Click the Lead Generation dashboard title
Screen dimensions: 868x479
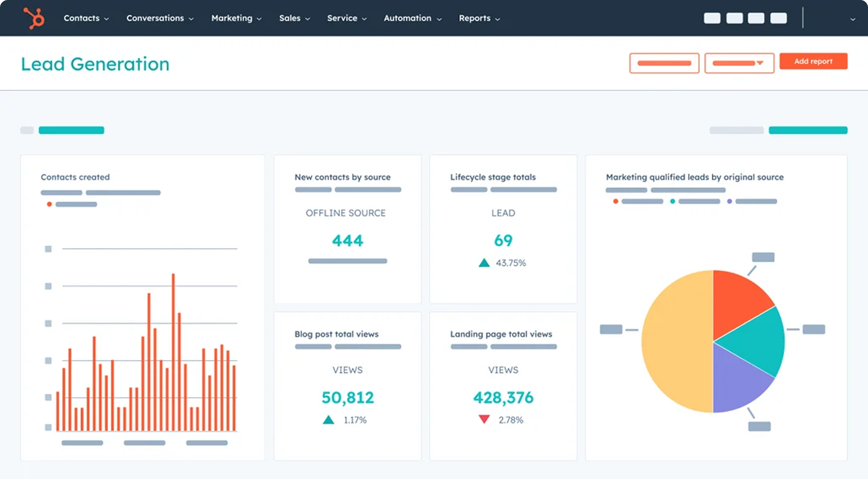[95, 64]
